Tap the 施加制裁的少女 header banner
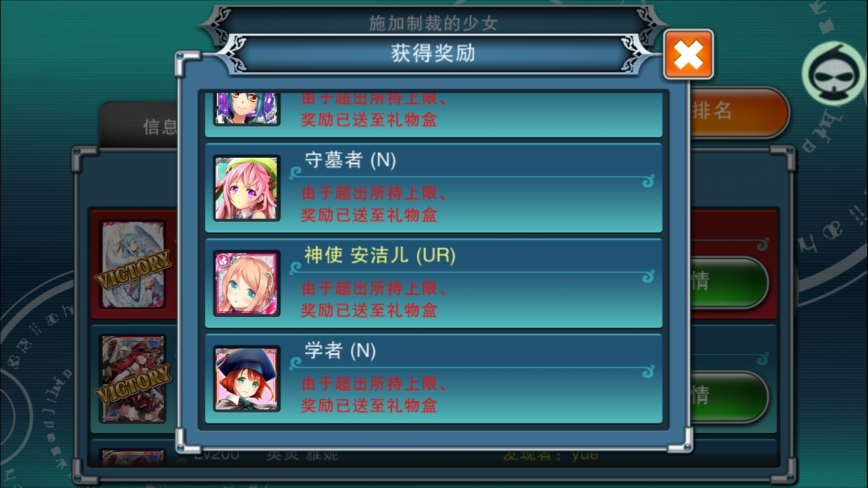This screenshot has width=868, height=488. (x=433, y=22)
